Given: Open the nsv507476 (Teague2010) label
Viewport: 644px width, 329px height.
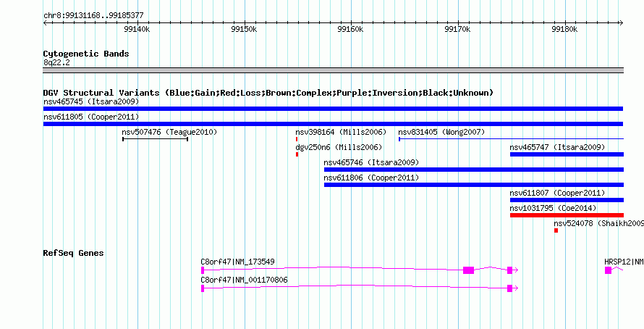Looking at the screenshot, I should (169, 132).
